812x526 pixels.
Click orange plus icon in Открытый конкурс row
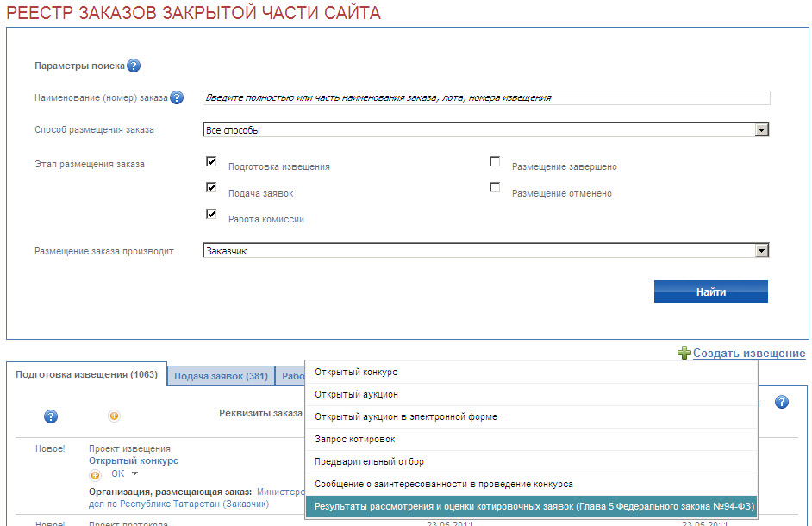(x=96, y=475)
